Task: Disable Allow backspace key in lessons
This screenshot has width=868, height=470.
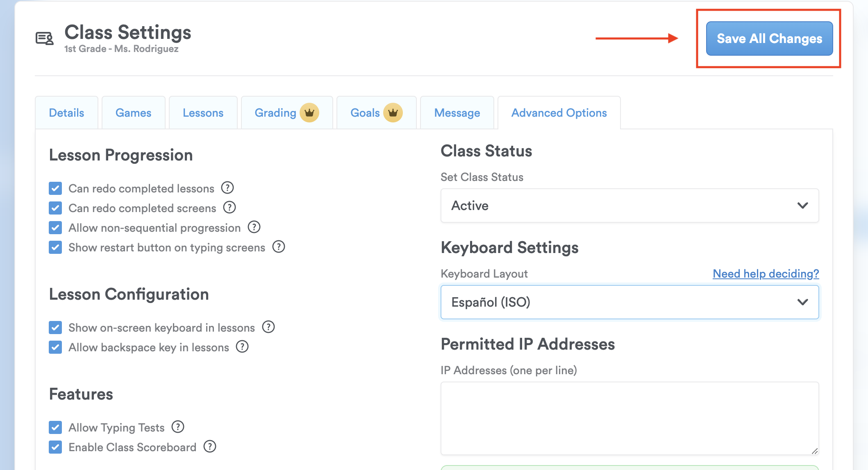Action: click(x=55, y=347)
